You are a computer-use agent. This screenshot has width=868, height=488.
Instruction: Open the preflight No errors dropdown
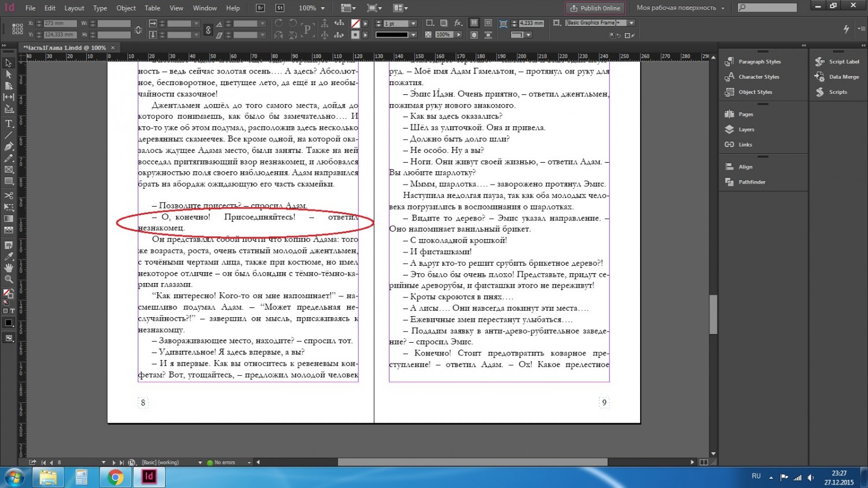[249, 463]
